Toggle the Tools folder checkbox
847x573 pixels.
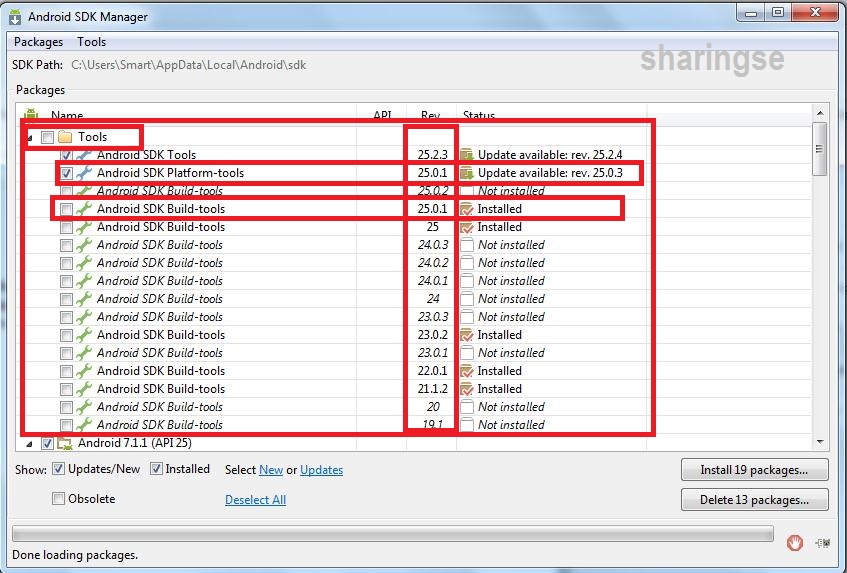48,137
